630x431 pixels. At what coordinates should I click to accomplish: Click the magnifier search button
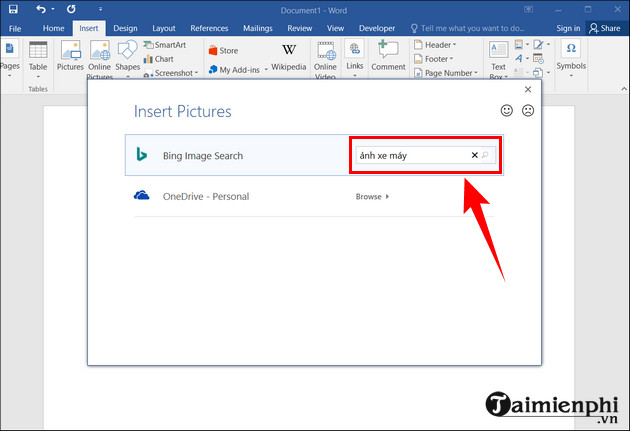(485, 155)
